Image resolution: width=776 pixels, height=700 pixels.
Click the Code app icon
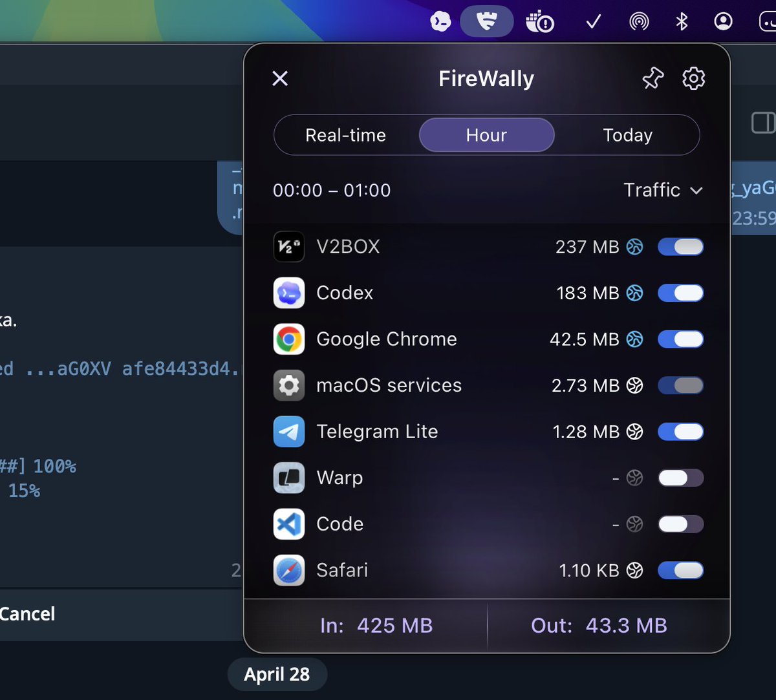coord(288,524)
